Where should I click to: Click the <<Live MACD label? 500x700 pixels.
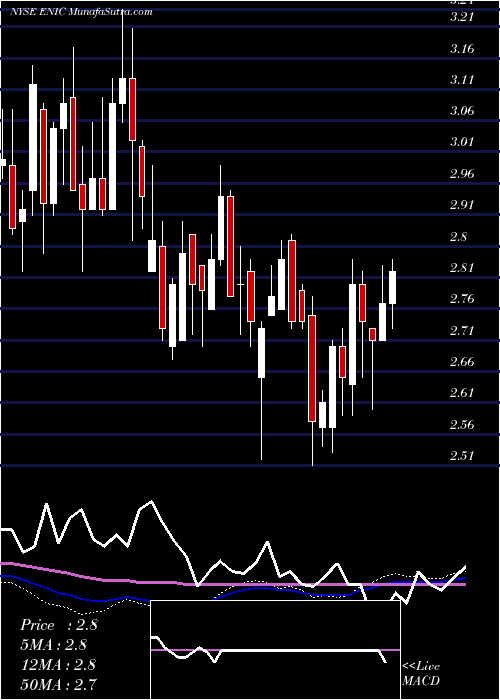click(421, 673)
